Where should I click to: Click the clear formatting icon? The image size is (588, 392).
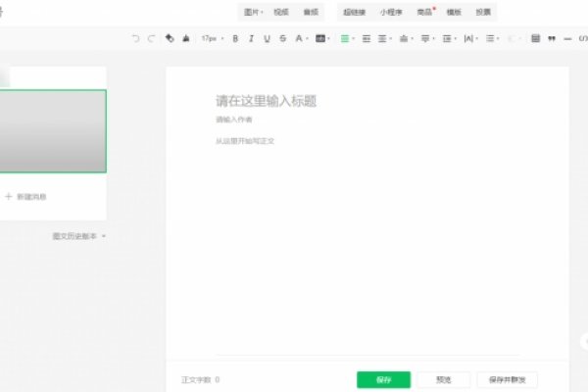(x=186, y=38)
